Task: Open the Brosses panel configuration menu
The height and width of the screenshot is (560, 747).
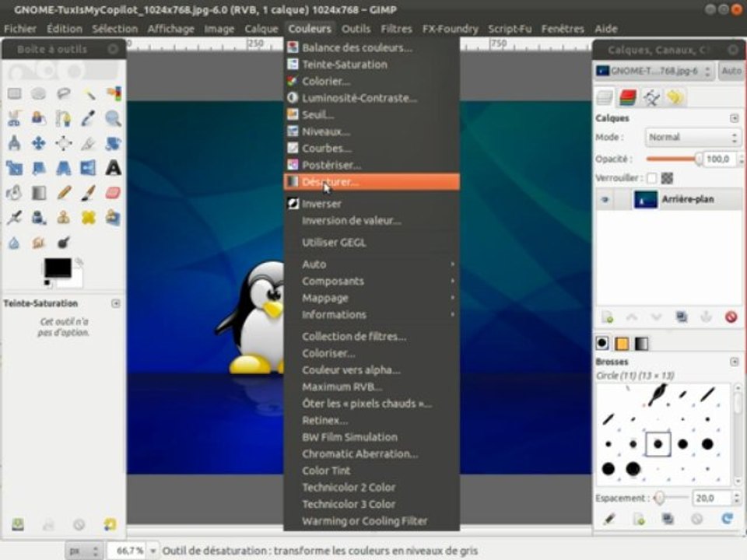Action: pyautogui.click(x=734, y=362)
